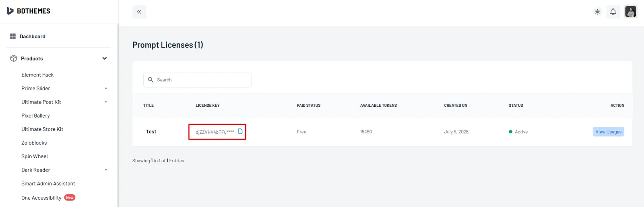Toggle the light/dark theme sun icon
Screen dimensions: 644x207
(x=597, y=12)
